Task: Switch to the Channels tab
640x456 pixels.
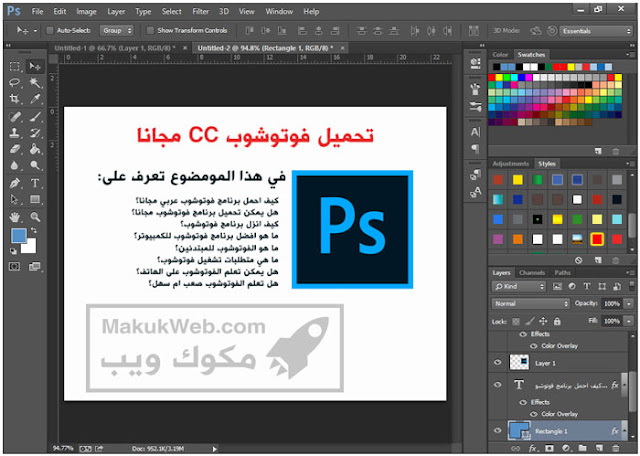Action: [532, 273]
